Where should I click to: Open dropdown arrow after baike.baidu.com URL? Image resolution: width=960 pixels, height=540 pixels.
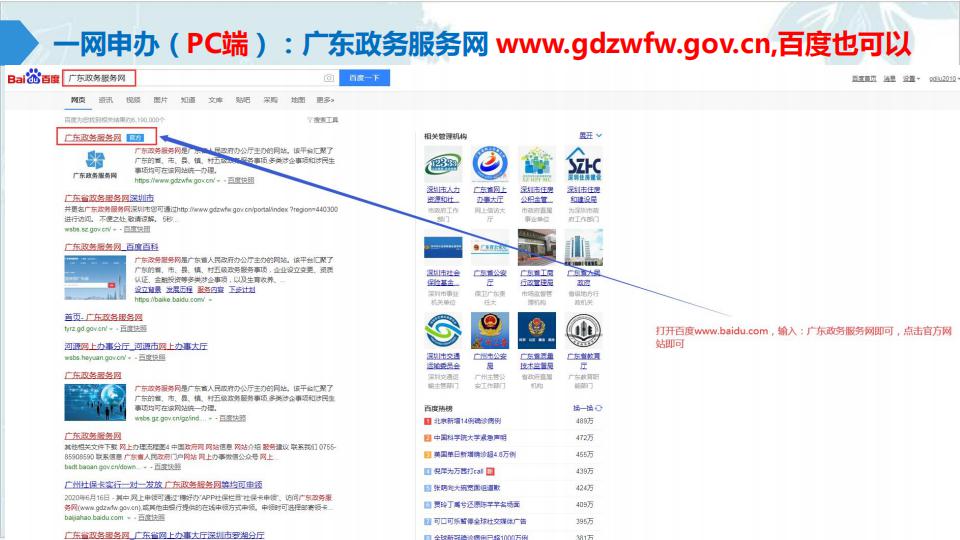pyautogui.click(x=210, y=300)
